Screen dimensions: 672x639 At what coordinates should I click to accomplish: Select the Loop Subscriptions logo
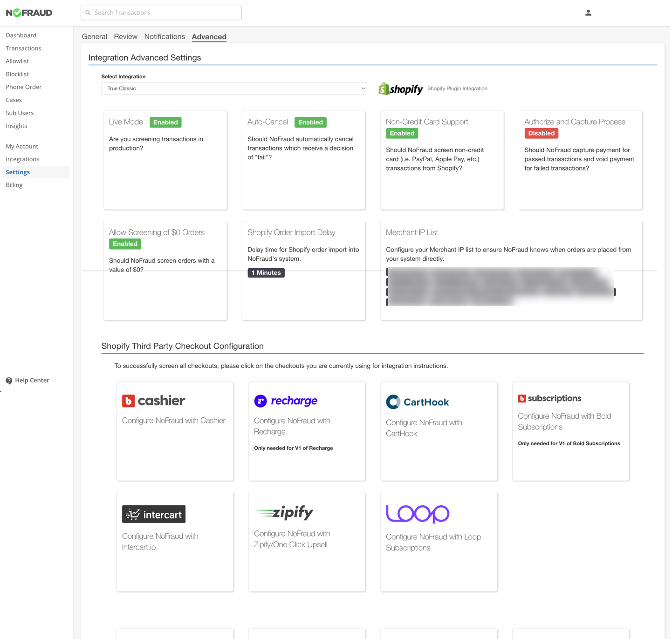[417, 514]
